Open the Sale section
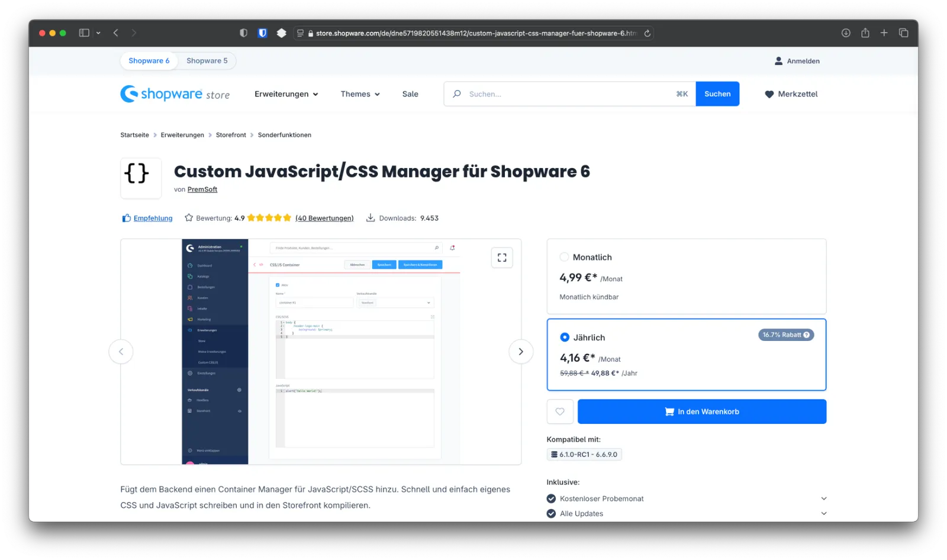 point(410,94)
